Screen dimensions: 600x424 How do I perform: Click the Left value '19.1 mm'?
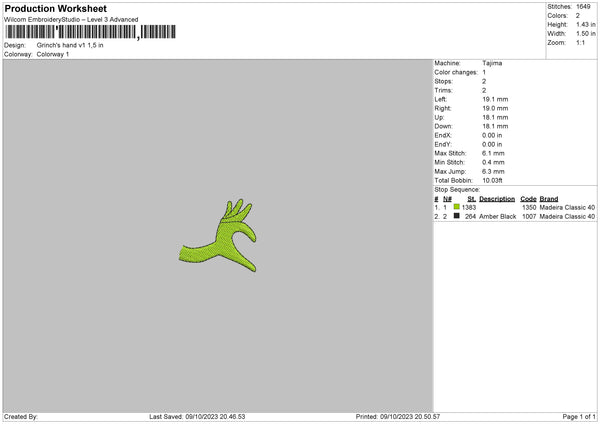pyautogui.click(x=495, y=99)
